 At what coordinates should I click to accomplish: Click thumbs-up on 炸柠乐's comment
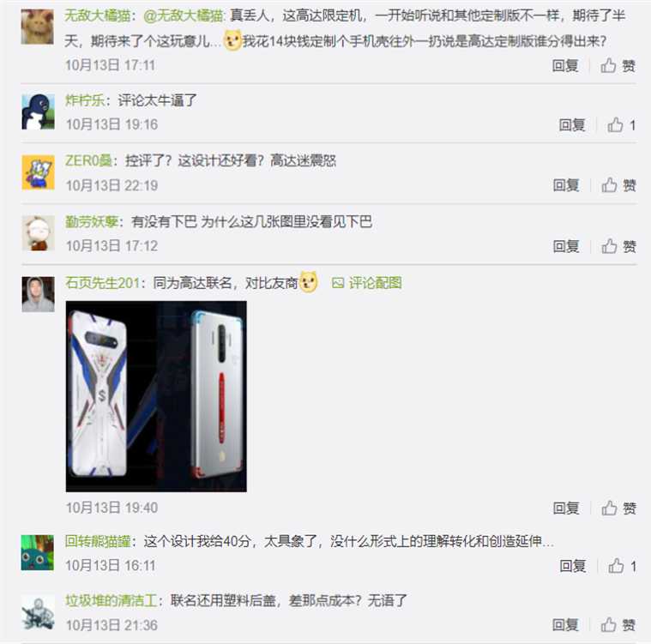pos(621,125)
